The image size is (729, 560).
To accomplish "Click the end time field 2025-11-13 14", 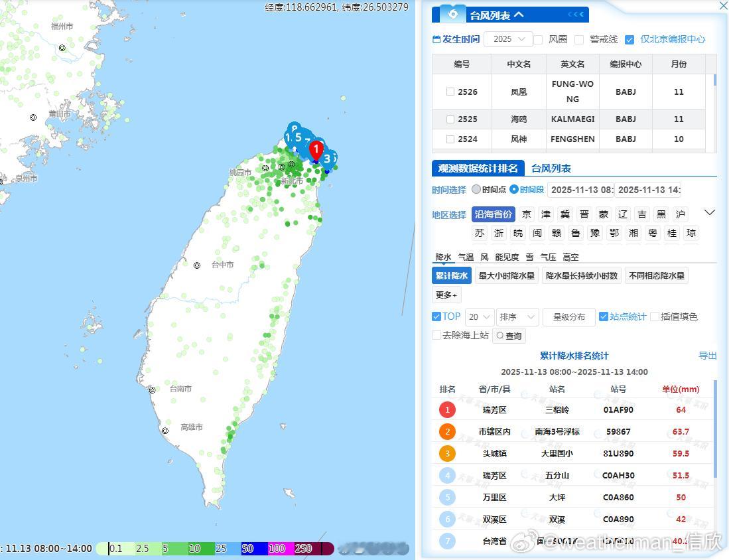I will pos(648,190).
